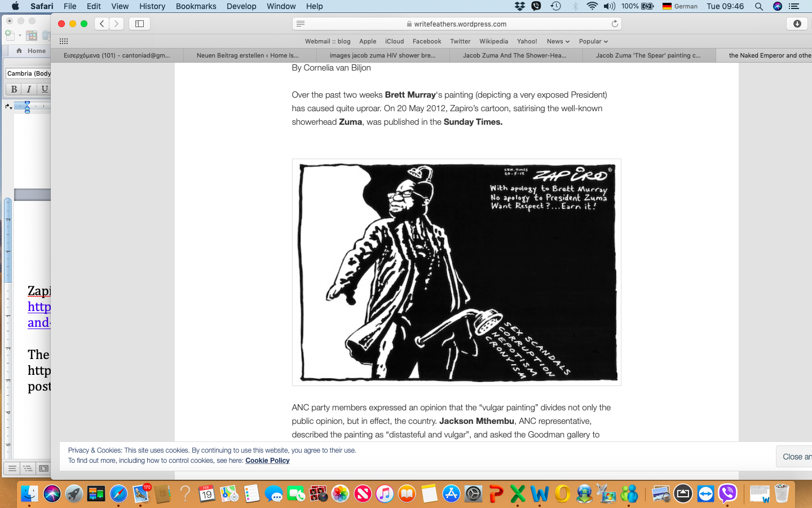
Task: Open New Document dropdown arrow in Word
Action: (x=20, y=36)
